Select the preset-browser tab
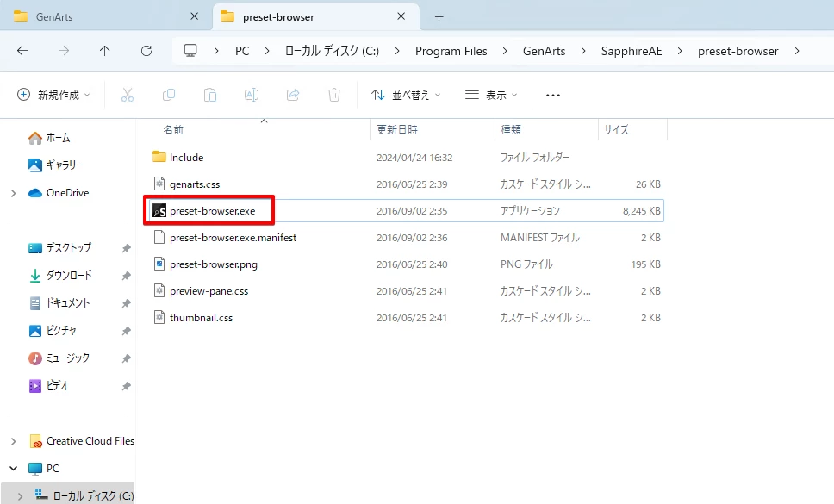 pos(316,16)
